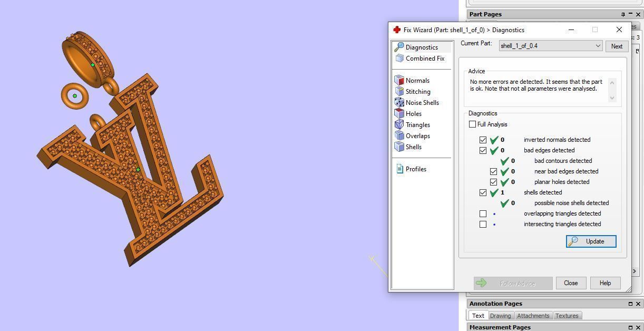Click the Update button in Diagnostics

tap(591, 241)
